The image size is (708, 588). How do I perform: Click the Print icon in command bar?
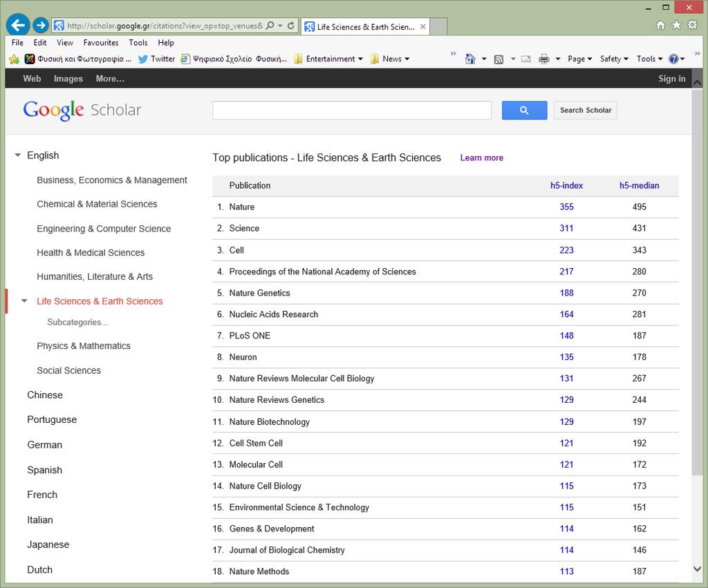pos(544,59)
